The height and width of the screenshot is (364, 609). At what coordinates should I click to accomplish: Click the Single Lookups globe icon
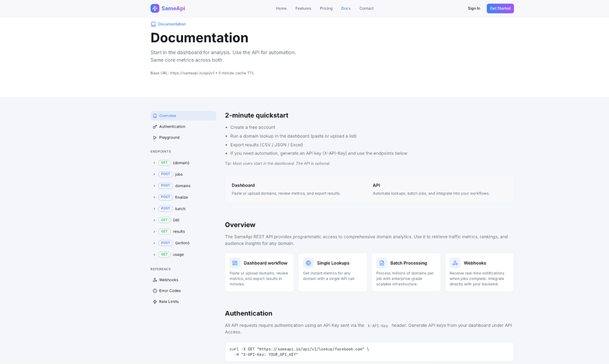pos(308,262)
